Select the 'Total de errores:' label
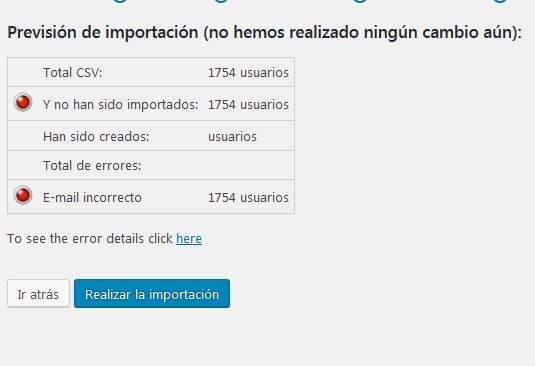The height and width of the screenshot is (366, 535). [x=92, y=165]
